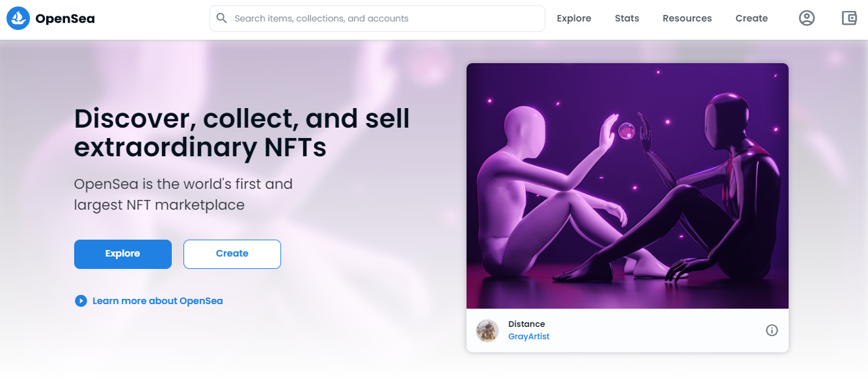Click the OpenSea ship logo icon

pos(18,19)
